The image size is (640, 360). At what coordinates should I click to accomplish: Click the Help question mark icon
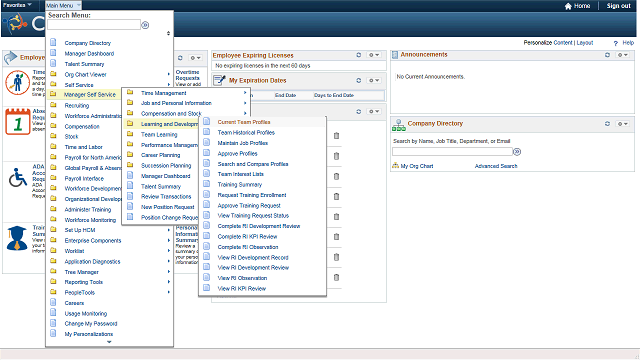[x=616, y=43]
